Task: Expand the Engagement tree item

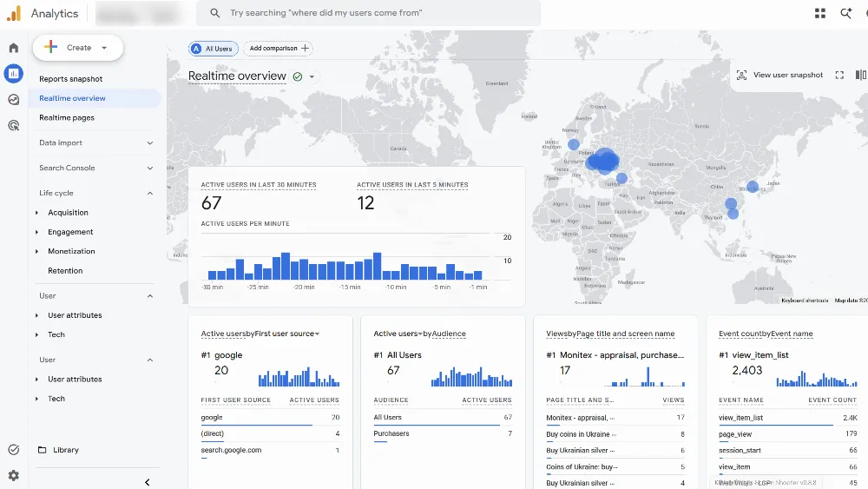Action: 37,232
